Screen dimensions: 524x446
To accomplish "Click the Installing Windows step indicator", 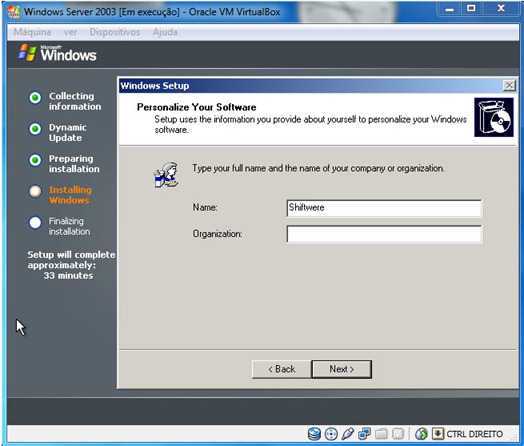I will coord(35,191).
